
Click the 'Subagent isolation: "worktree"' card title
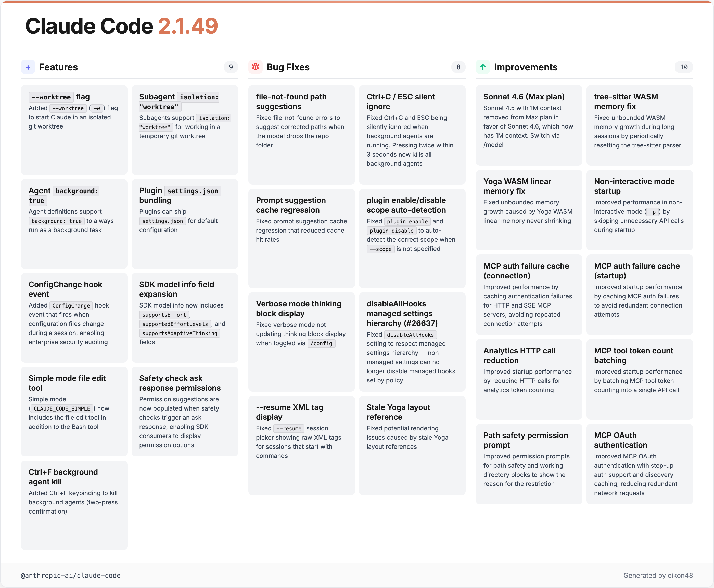[x=179, y=102]
